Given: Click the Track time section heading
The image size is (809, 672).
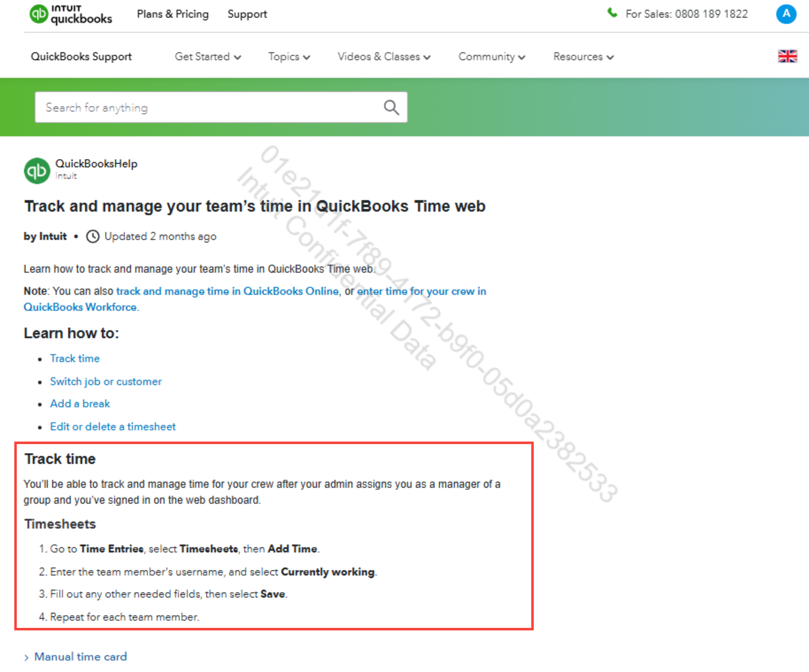Looking at the screenshot, I should click(60, 459).
